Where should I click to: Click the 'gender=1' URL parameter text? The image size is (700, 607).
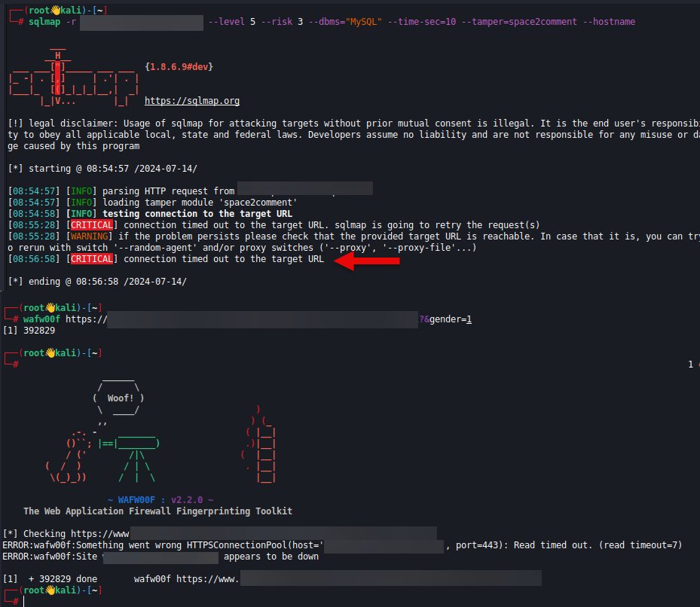click(x=451, y=319)
